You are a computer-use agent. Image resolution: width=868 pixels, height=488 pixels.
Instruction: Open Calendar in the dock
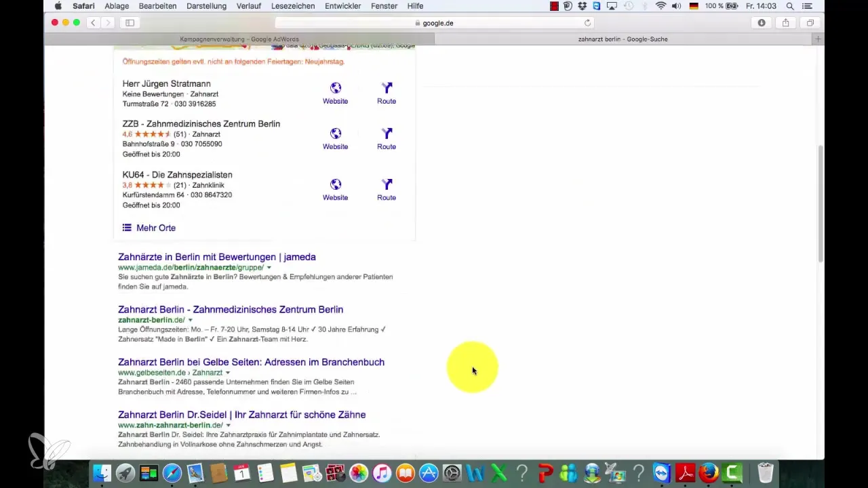pyautogui.click(x=242, y=472)
